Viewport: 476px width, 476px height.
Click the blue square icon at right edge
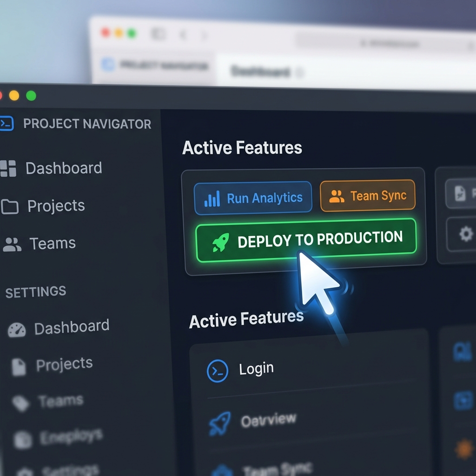[x=463, y=401]
